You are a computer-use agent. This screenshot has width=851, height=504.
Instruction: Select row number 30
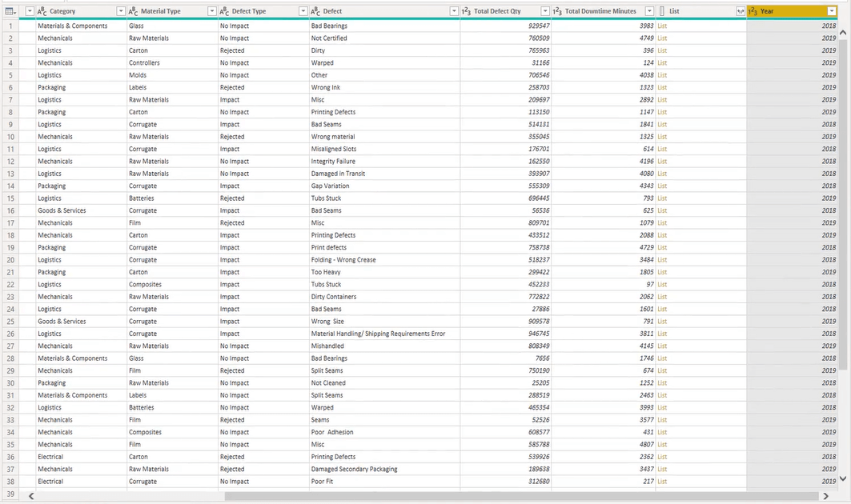click(x=10, y=383)
